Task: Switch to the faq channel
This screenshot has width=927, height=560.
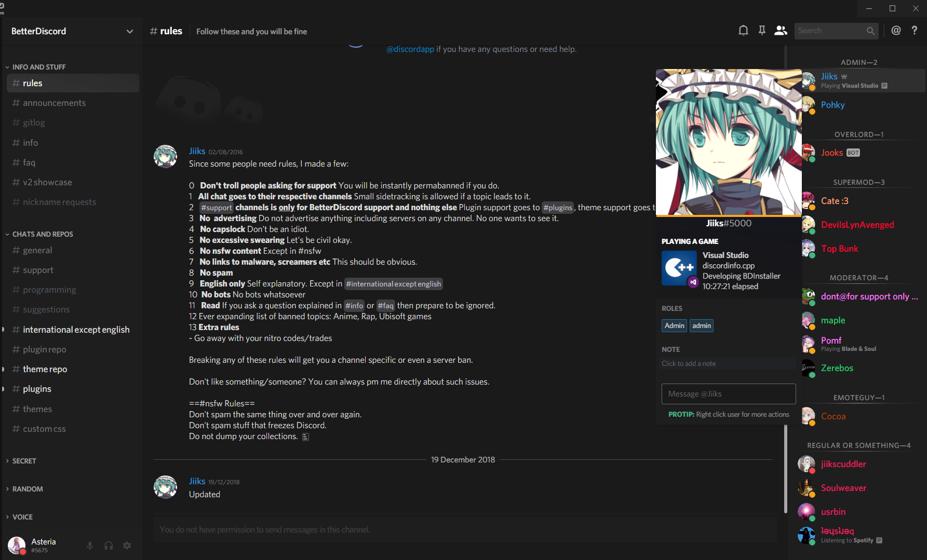Action: point(73,162)
